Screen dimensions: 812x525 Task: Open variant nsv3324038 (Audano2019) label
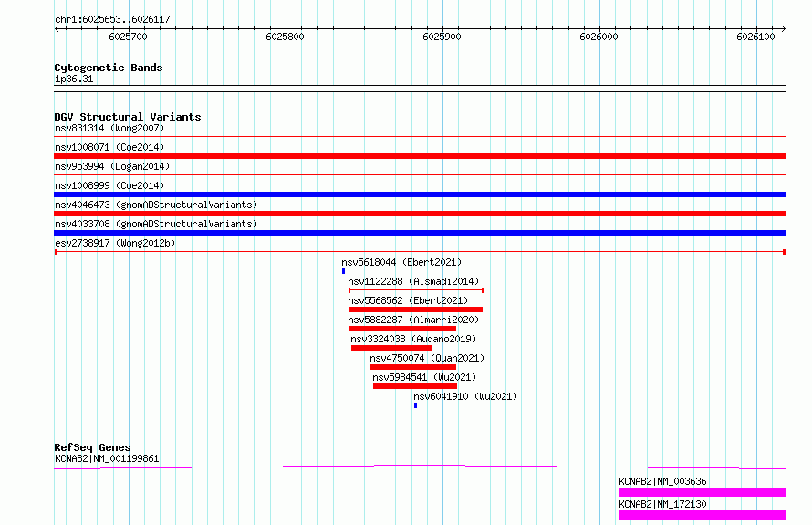pyautogui.click(x=413, y=339)
